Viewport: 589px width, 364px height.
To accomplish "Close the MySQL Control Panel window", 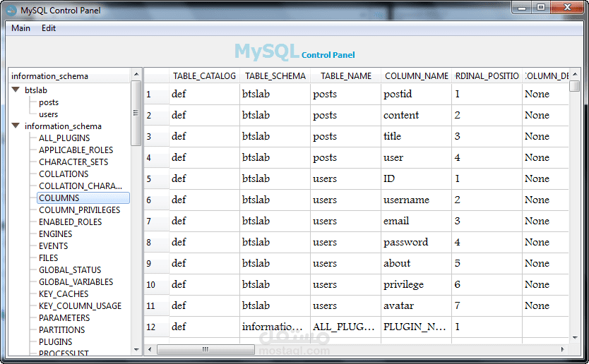I will point(568,7).
